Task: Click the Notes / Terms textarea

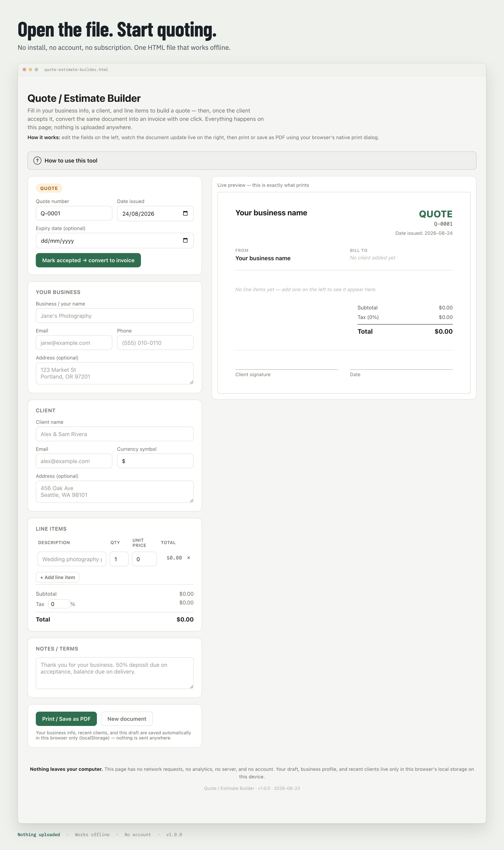Action: click(115, 673)
